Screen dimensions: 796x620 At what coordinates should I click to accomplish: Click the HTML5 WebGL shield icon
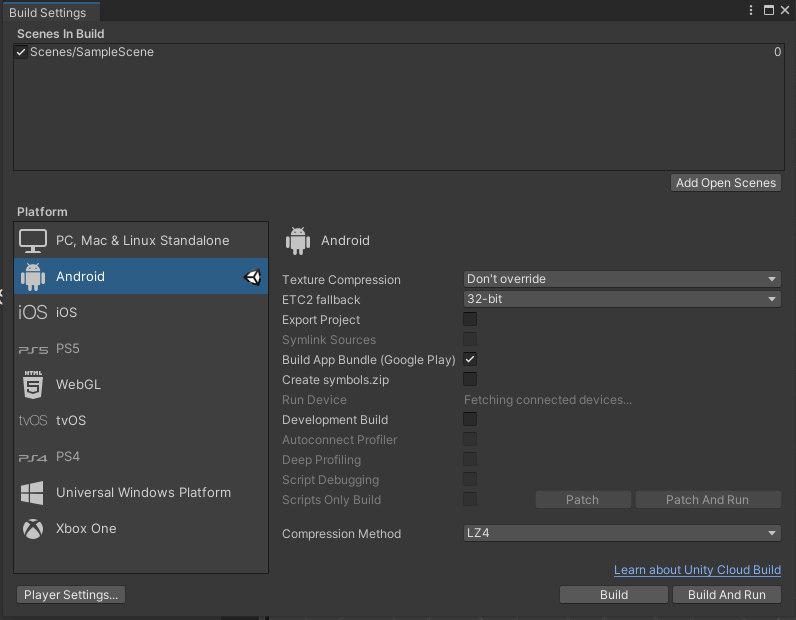click(x=33, y=384)
